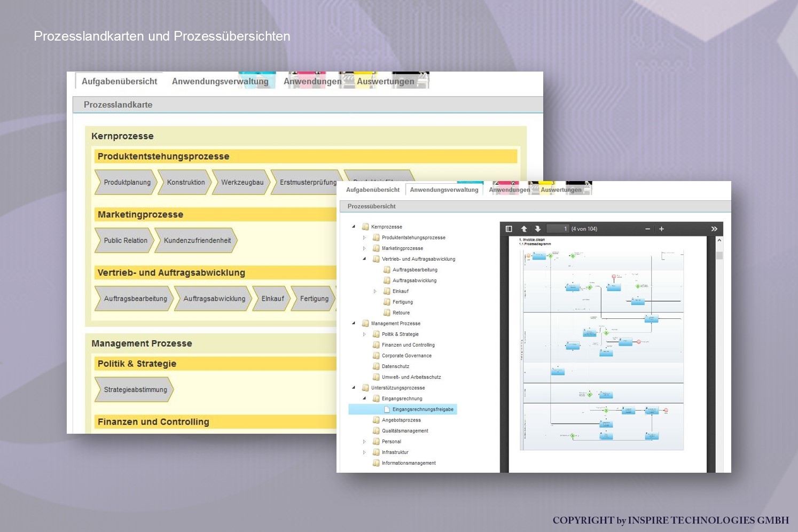
Task: Open Auftragsabwicklung step in the Prozesslandkarte
Action: click(213, 299)
